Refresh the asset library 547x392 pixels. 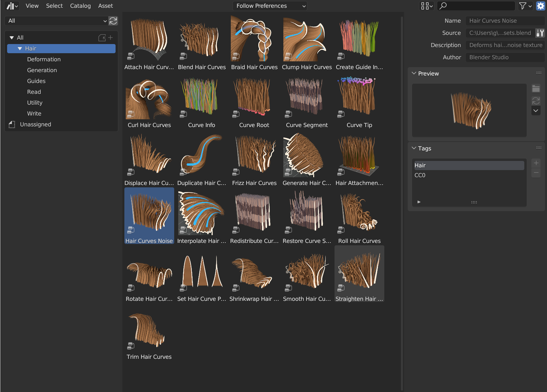coord(113,21)
